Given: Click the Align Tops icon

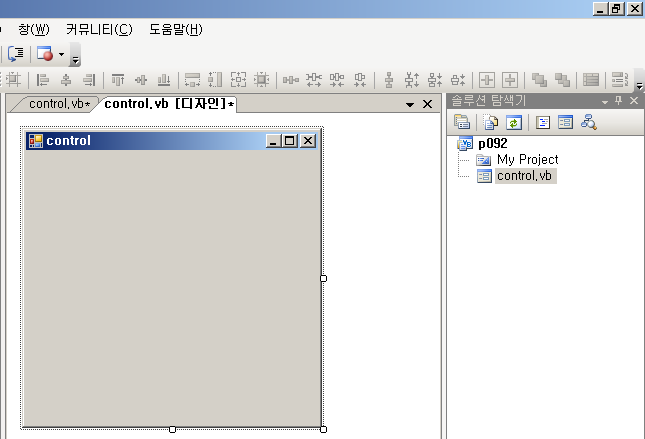Looking at the screenshot, I should 118,79.
